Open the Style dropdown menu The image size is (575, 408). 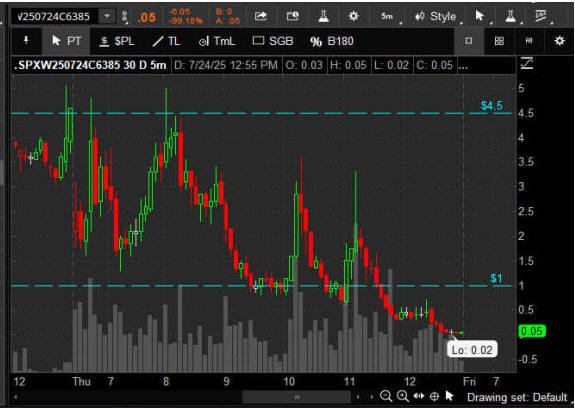tap(437, 16)
